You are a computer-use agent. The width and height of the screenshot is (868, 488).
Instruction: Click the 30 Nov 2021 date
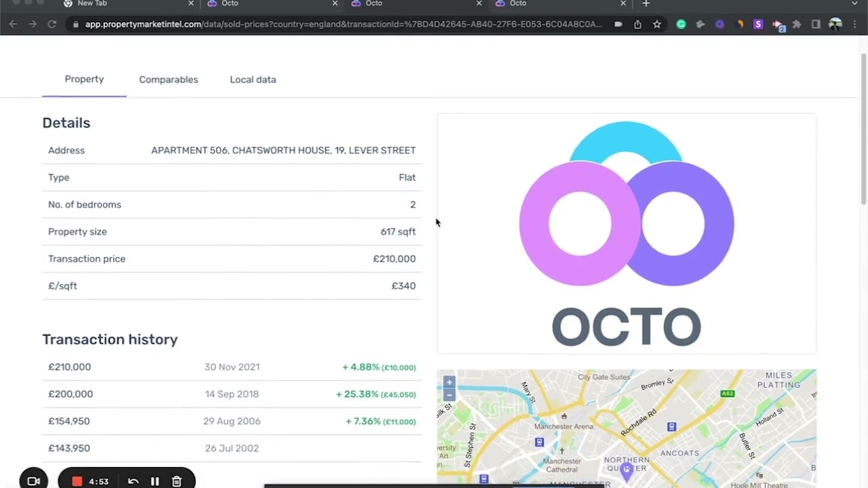pyautogui.click(x=232, y=367)
